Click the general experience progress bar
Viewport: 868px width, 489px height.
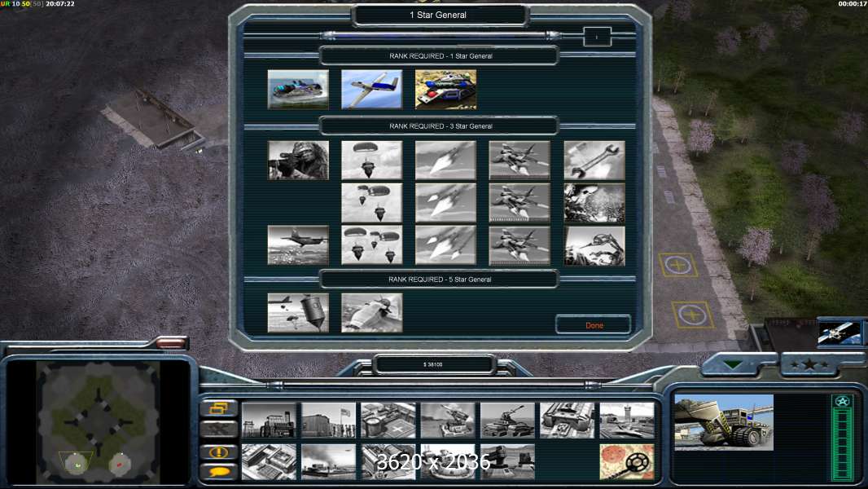pyautogui.click(x=440, y=36)
